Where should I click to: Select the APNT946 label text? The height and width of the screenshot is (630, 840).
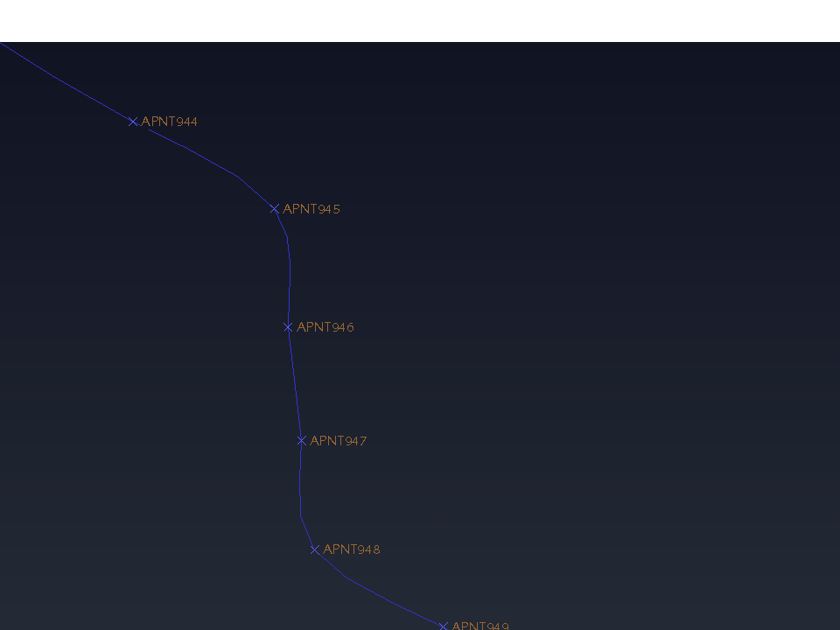coord(325,326)
